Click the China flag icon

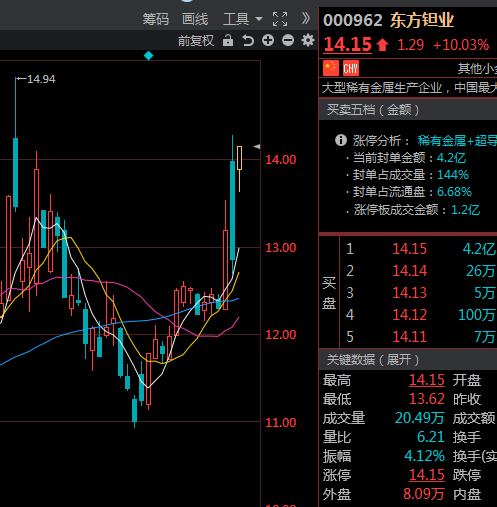click(x=331, y=68)
